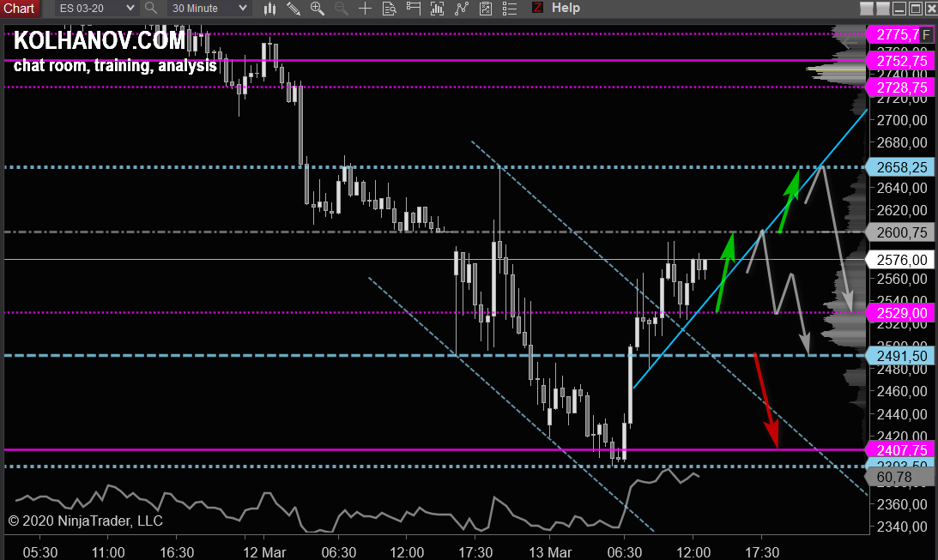Select the 2407,75 price marker
The width and height of the screenshot is (938, 560).
pyautogui.click(x=901, y=450)
